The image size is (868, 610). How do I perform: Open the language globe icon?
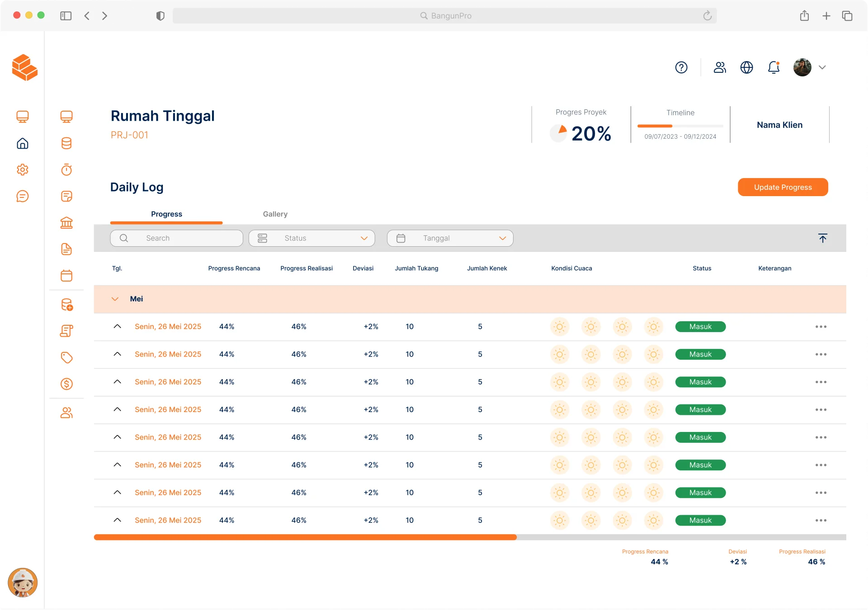[746, 67]
